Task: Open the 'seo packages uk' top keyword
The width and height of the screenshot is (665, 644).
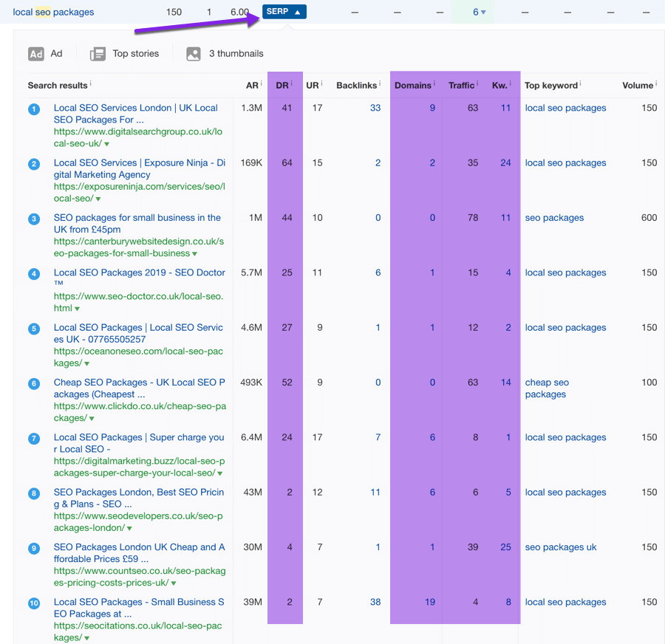Action: pos(560,547)
